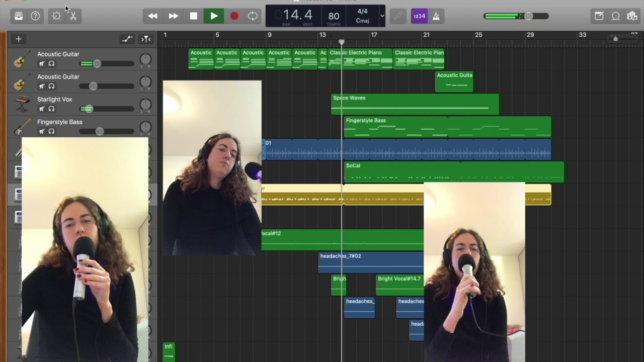Screen dimensions: 644x362
Task: Select the Space Waves region
Action: 415,105
